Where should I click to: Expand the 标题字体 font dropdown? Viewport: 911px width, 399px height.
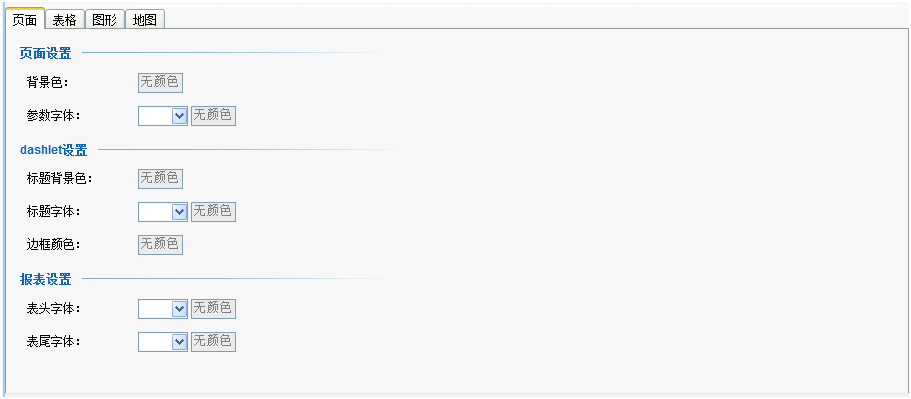pyautogui.click(x=163, y=212)
